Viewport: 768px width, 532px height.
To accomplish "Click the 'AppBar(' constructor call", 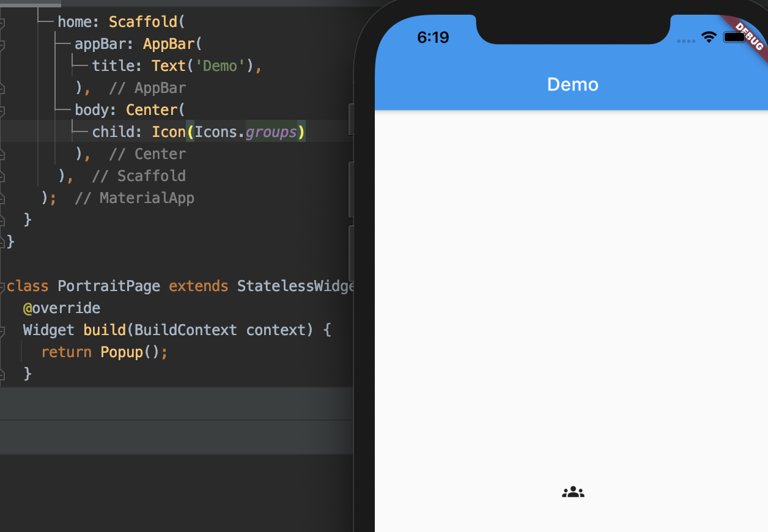I will (x=172, y=44).
